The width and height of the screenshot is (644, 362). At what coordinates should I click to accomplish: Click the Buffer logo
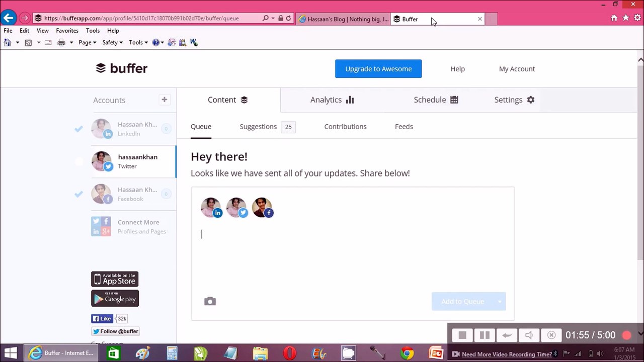tap(121, 68)
